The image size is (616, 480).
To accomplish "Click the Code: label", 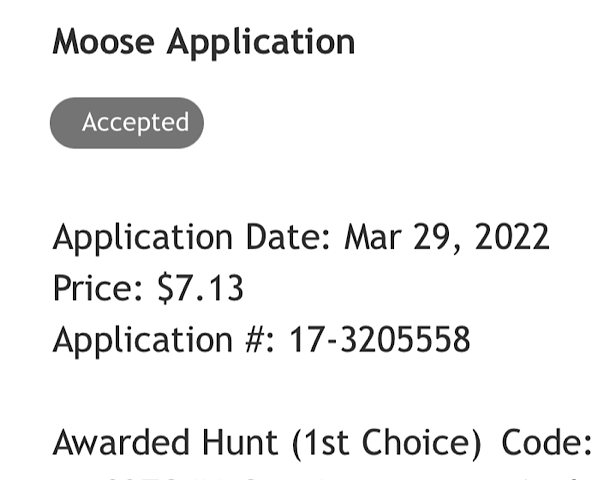I will coord(546,442).
